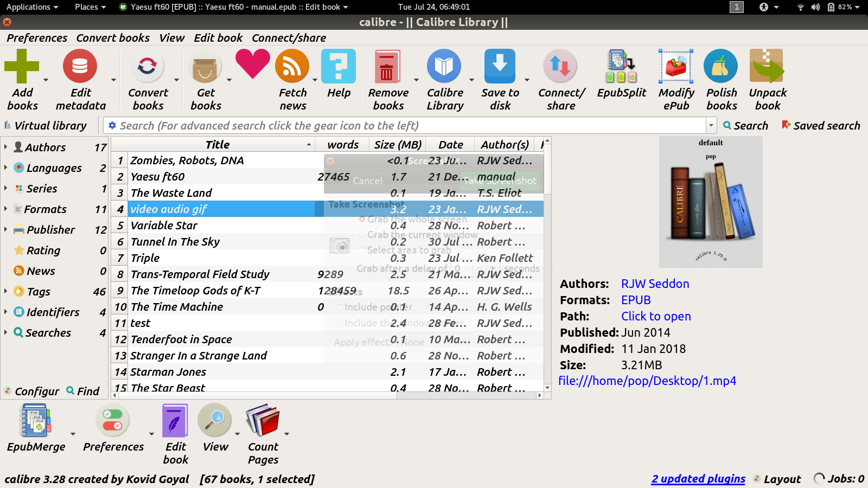Open the Saved search button
Image resolution: width=868 pixels, height=488 pixels.
[x=821, y=126]
